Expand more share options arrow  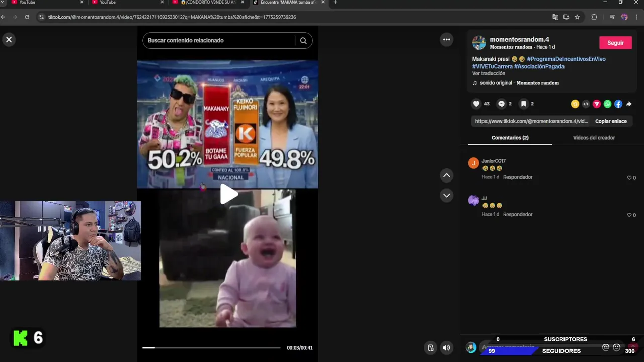[x=629, y=104]
